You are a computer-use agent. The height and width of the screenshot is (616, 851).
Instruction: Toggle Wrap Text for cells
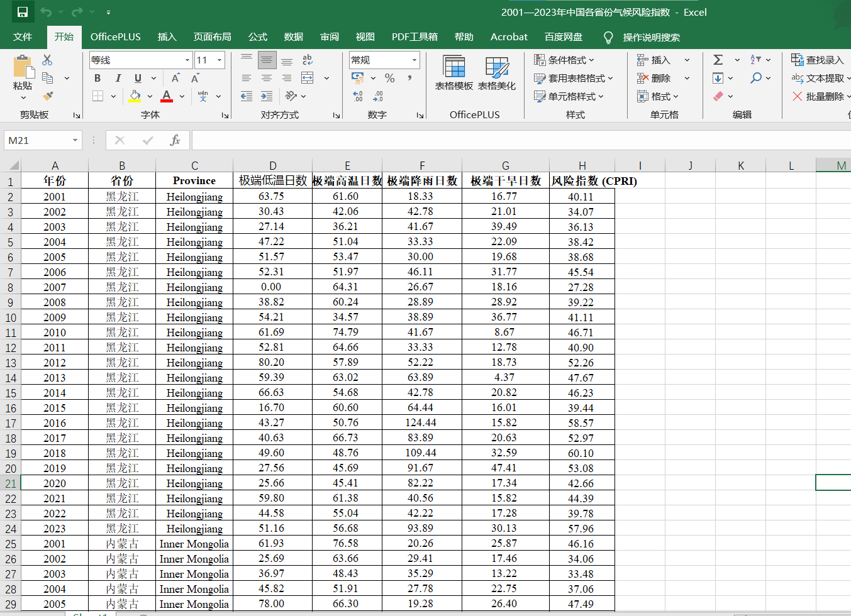pyautogui.click(x=307, y=60)
